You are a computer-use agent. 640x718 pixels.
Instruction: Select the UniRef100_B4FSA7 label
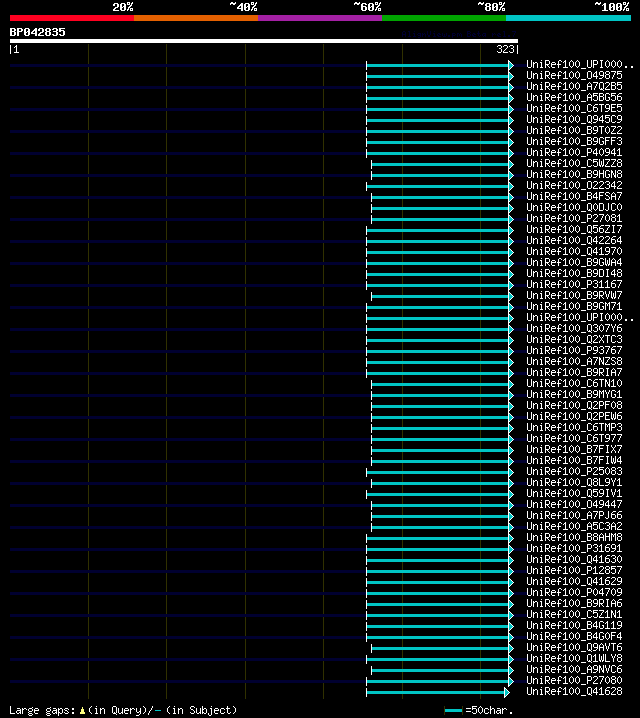[x=574, y=196]
